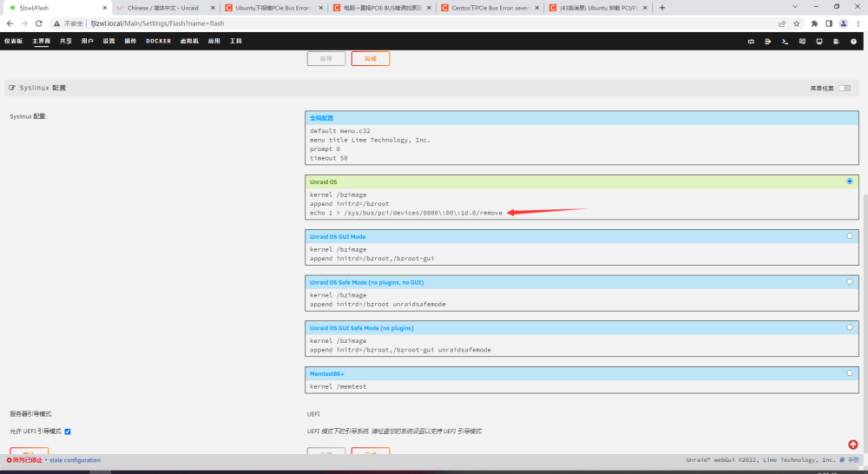Open 虚拟机 in the navigation bar

tap(189, 41)
